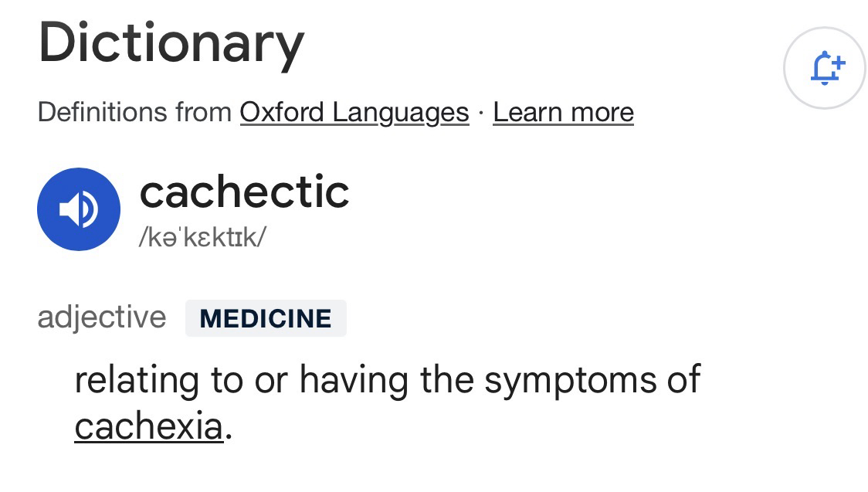Click the Learn more link
868x492 pixels.
(x=563, y=113)
